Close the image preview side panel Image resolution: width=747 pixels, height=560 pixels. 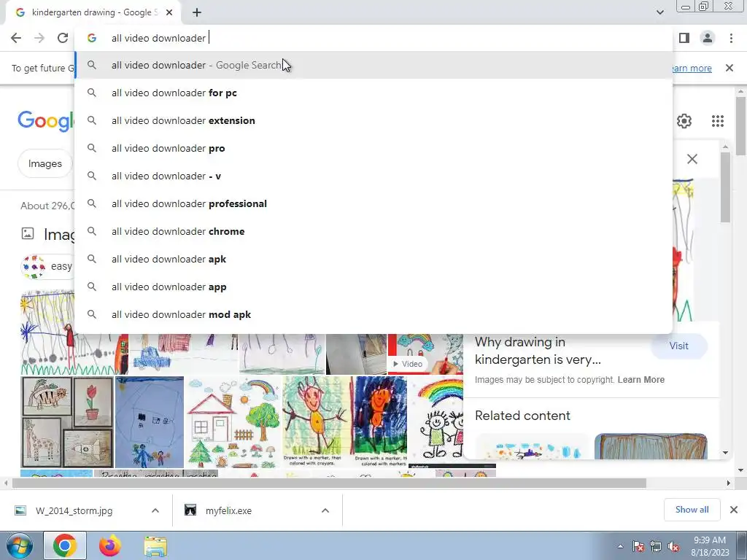pos(692,159)
